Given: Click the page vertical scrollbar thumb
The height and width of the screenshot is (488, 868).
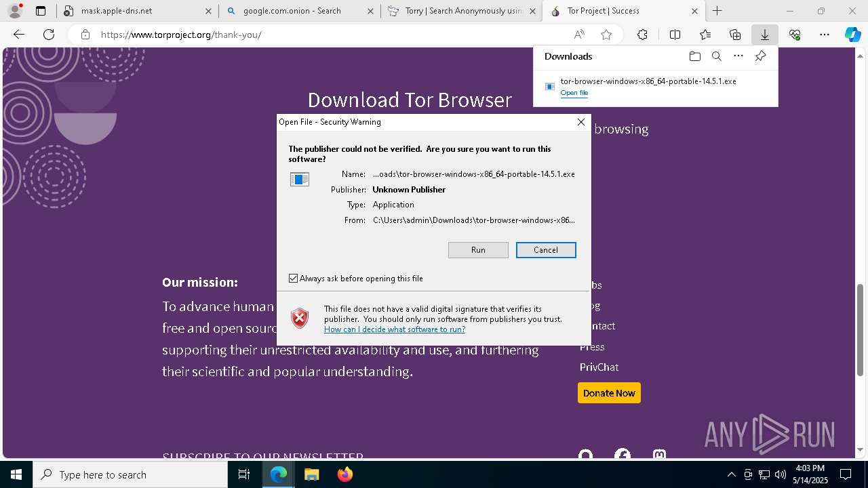Looking at the screenshot, I should point(861,330).
